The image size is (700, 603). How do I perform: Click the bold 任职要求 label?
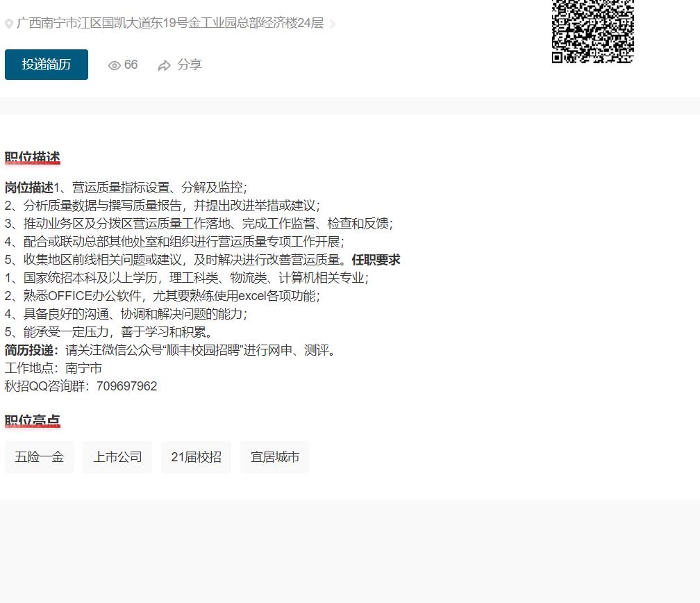(376, 260)
